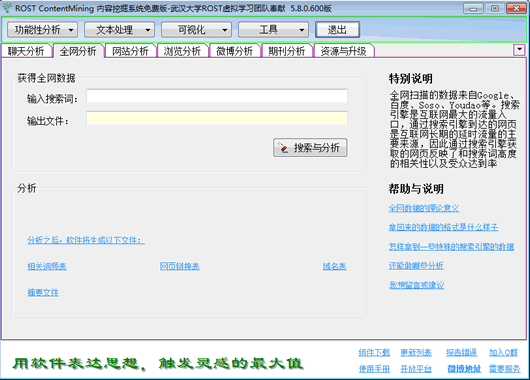Open the 摘要文件 link
530x380 pixels.
tap(43, 292)
